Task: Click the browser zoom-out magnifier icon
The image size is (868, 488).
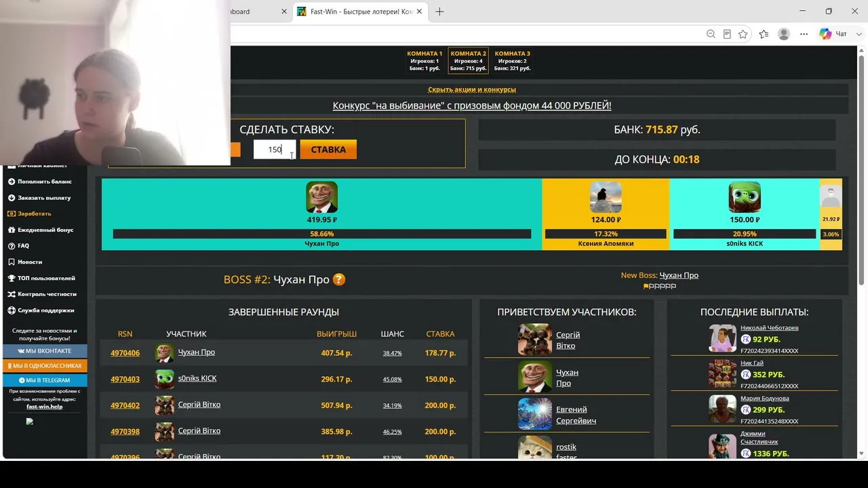Action: point(711,34)
